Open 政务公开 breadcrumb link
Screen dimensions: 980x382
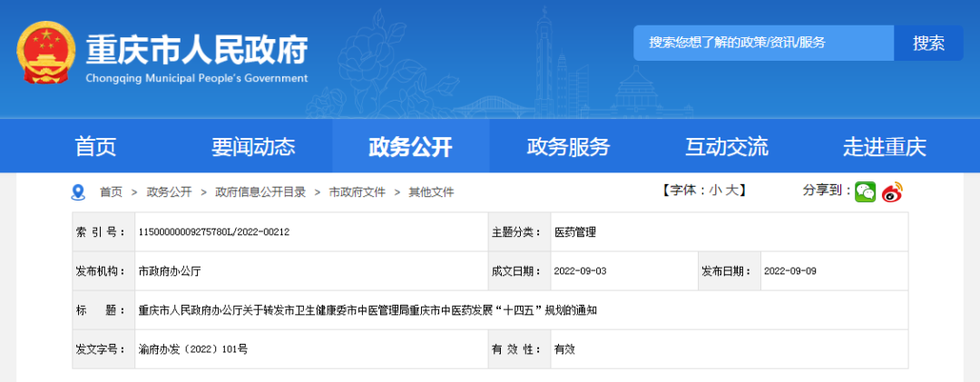pos(170,192)
